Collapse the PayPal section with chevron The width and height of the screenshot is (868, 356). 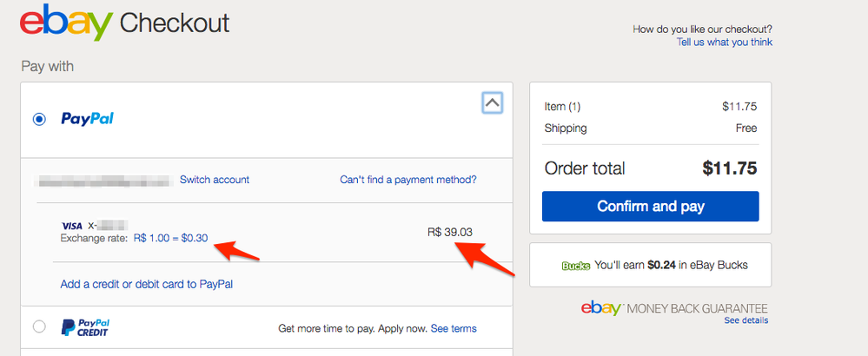click(492, 102)
